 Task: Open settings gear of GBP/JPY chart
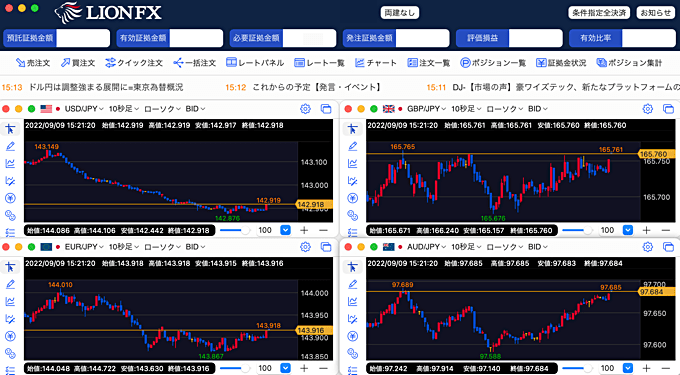pos(647,109)
